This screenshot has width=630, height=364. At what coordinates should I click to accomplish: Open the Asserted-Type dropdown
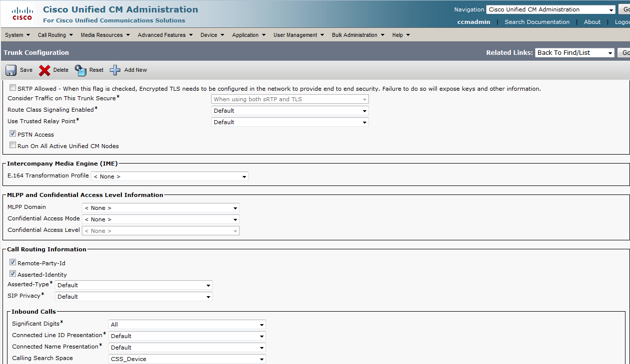point(134,285)
